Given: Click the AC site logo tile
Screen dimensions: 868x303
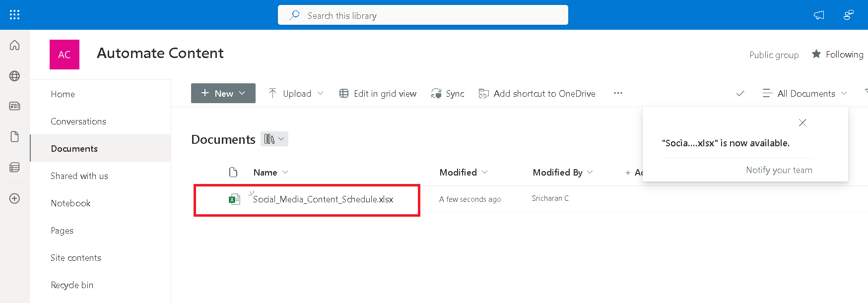Looking at the screenshot, I should pos(65,55).
